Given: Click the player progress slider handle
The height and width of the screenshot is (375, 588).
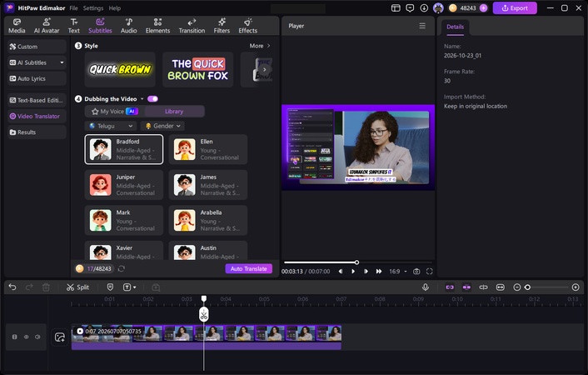Looking at the screenshot, I should click(356, 262).
